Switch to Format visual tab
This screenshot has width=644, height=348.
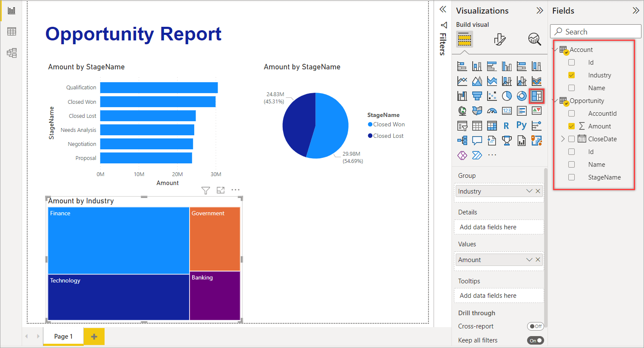point(500,40)
